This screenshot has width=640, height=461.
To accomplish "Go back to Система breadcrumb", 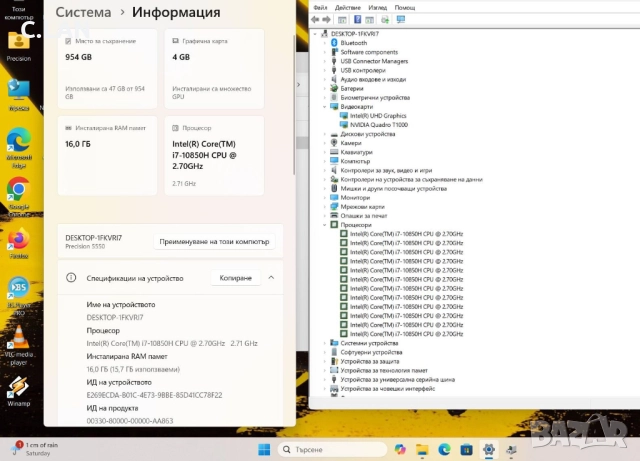I will (x=83, y=12).
